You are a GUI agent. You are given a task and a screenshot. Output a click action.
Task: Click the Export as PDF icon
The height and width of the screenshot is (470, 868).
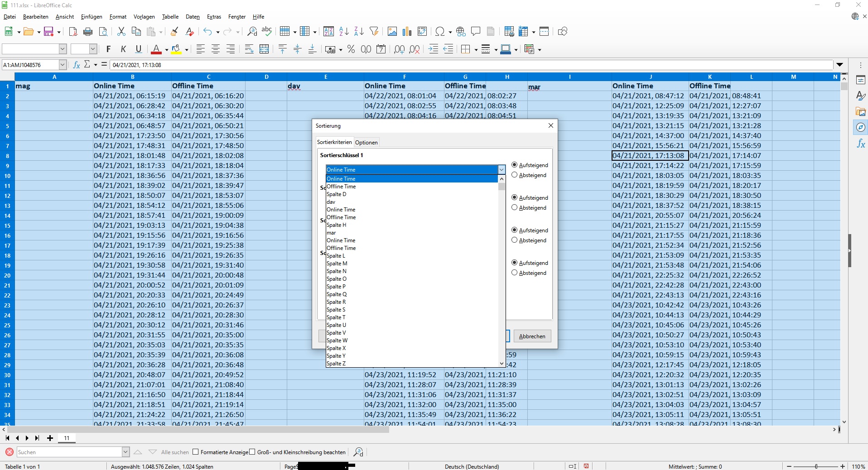73,32
